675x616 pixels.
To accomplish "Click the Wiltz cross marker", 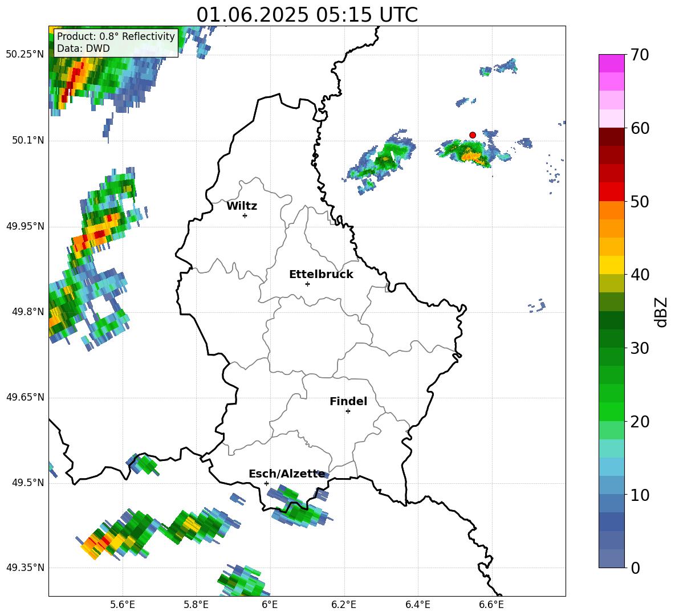I will pos(245,215).
